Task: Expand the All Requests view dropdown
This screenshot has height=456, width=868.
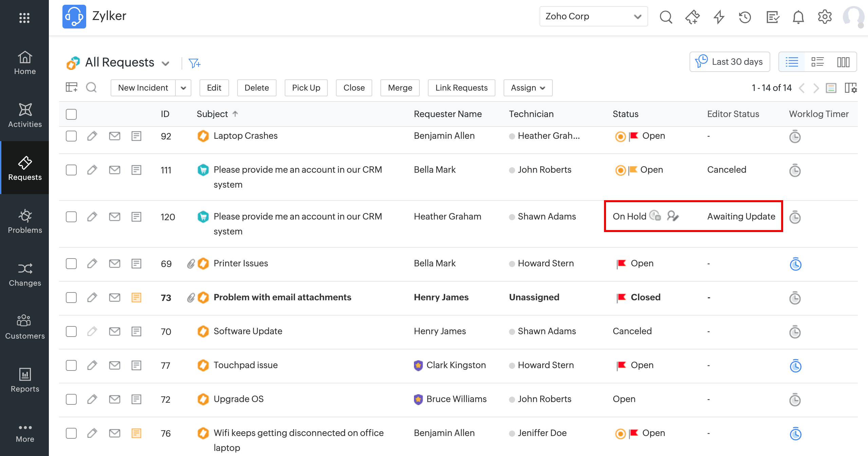Action: (166, 63)
